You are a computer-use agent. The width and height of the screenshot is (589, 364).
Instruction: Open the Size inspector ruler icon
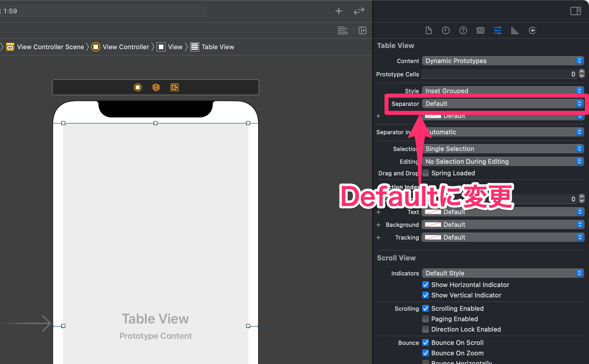[x=515, y=30]
